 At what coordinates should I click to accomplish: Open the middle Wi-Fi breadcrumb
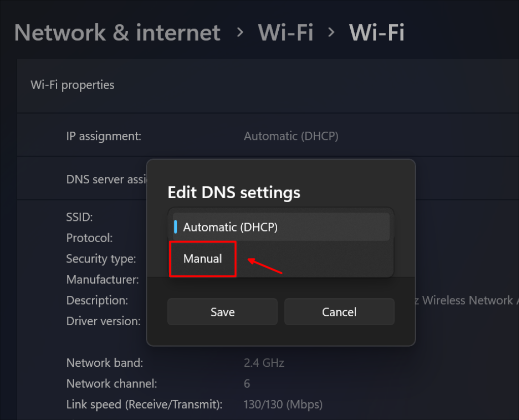[x=285, y=32]
